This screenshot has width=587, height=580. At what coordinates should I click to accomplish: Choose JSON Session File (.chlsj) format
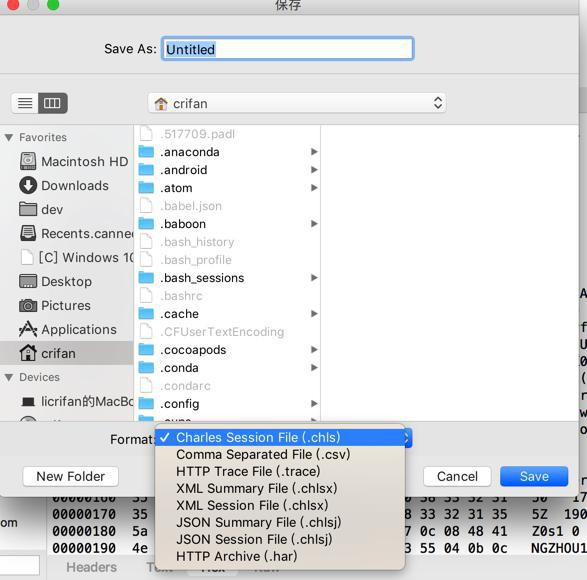click(280, 539)
